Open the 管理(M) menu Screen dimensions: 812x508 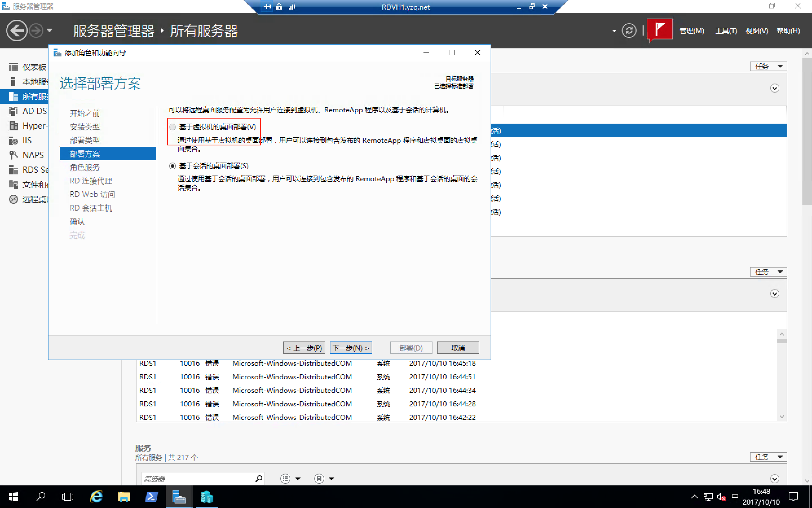pyautogui.click(x=692, y=31)
